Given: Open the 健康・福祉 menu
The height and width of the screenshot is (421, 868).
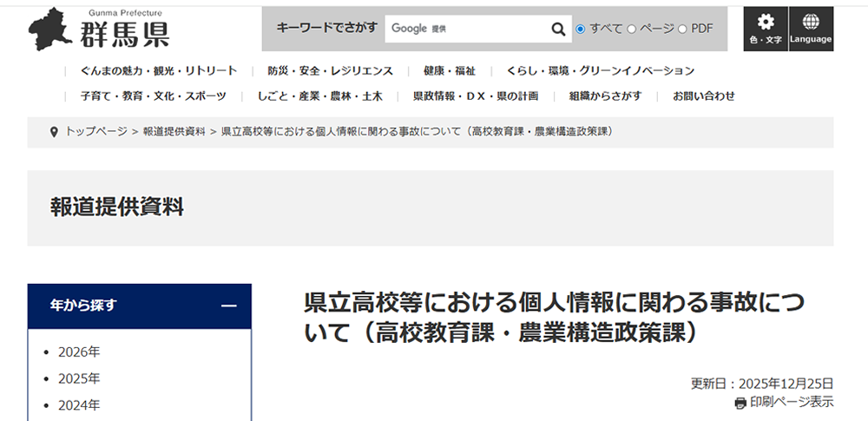Looking at the screenshot, I should click(x=449, y=71).
